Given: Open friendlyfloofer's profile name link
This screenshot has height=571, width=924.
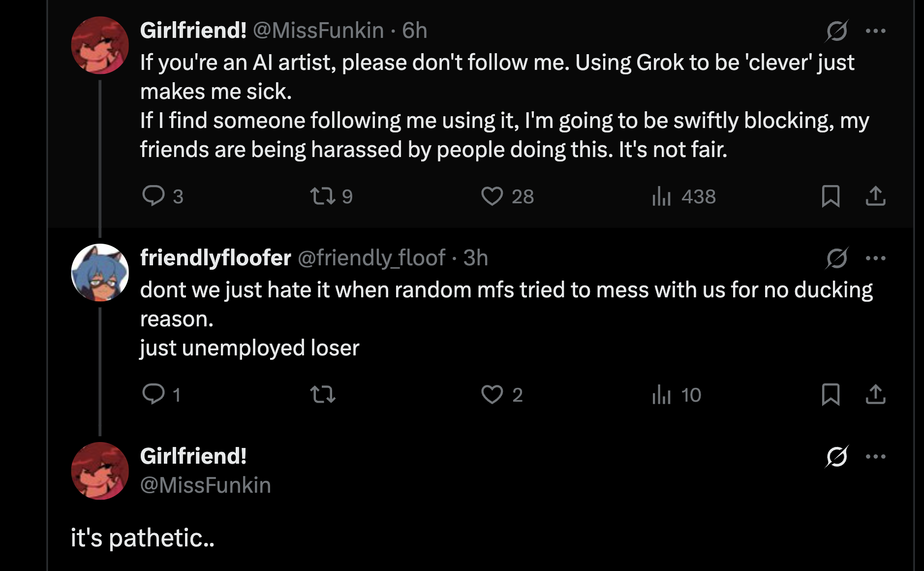Looking at the screenshot, I should (x=216, y=258).
